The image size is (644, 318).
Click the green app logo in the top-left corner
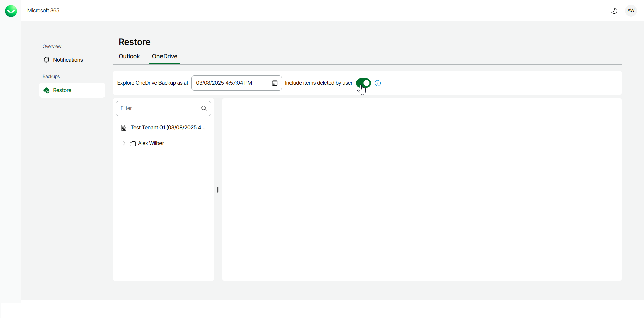click(x=11, y=11)
